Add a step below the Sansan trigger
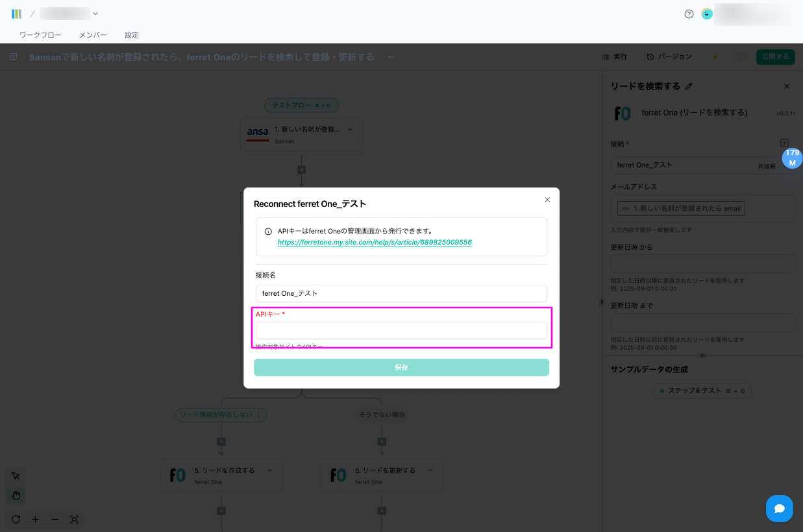 click(301, 169)
